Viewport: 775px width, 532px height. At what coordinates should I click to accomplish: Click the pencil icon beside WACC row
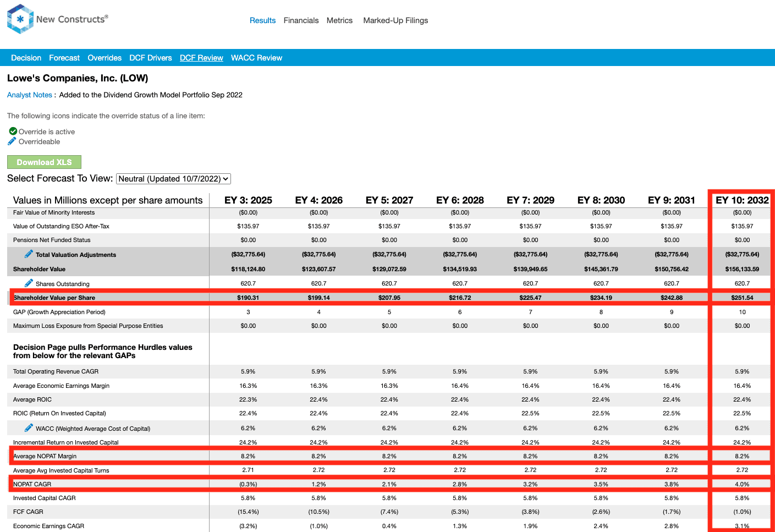pos(29,427)
